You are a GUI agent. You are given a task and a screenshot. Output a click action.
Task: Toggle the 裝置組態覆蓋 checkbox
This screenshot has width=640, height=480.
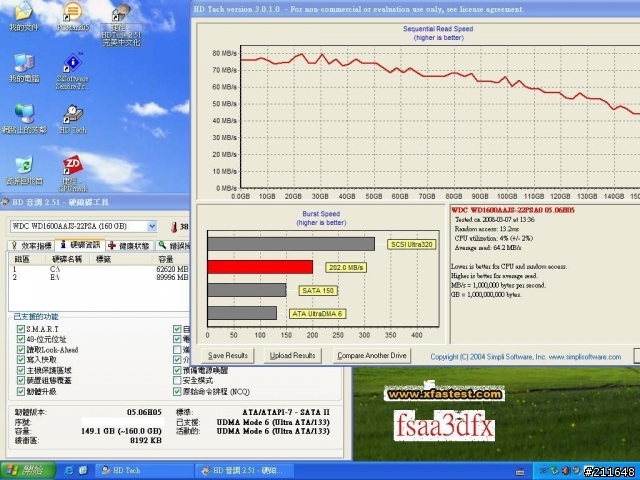[20, 380]
